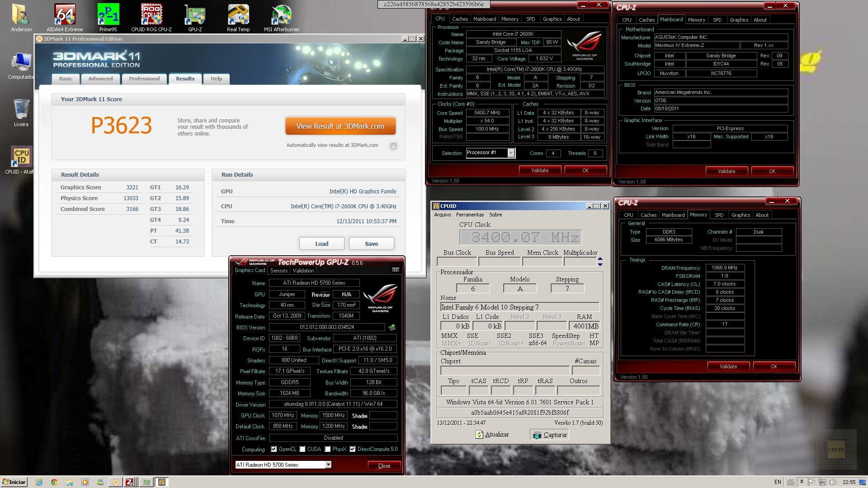Click the clock showing 22:55
868x488 pixels.
849,482
